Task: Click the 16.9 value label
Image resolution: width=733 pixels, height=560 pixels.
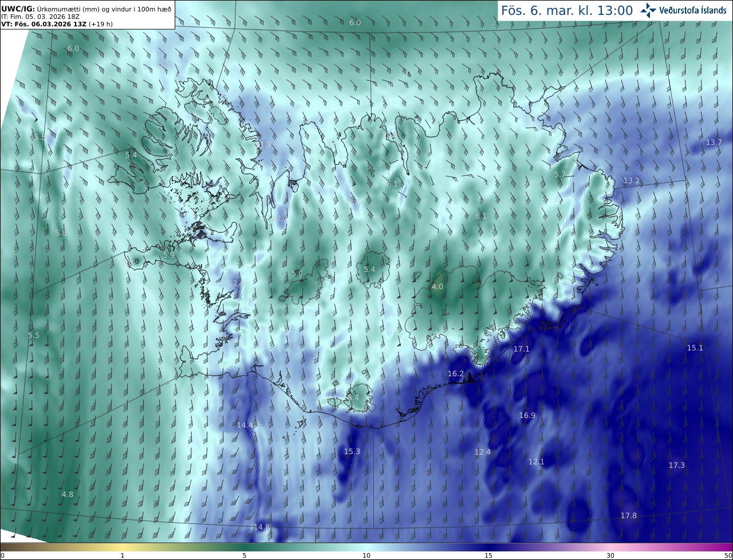Action: (x=527, y=415)
